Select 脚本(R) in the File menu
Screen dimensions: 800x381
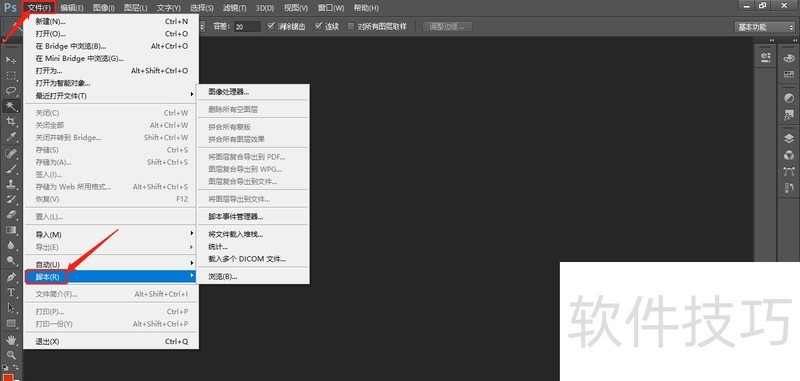click(x=112, y=276)
